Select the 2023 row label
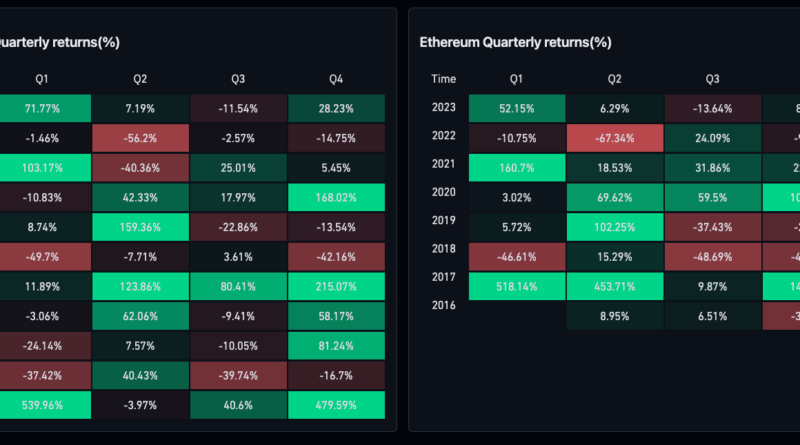This screenshot has height=445, width=800. pos(443,107)
